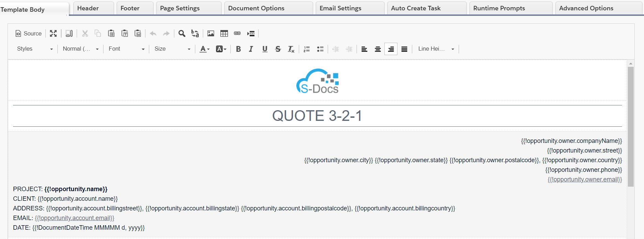Select Center alignment icon
The image size is (644, 239).
tap(378, 49)
